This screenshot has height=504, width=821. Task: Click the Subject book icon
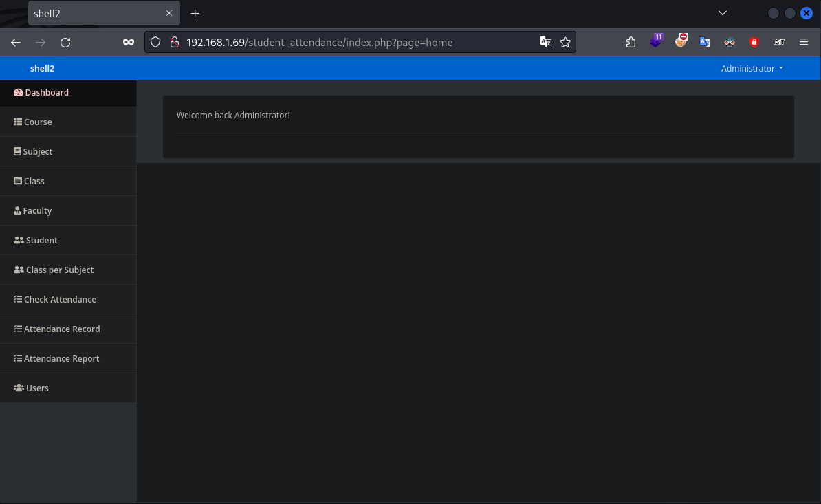17,152
